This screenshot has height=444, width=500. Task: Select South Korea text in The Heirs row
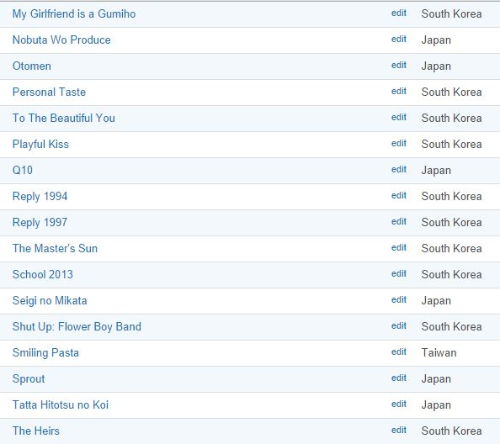click(x=451, y=431)
